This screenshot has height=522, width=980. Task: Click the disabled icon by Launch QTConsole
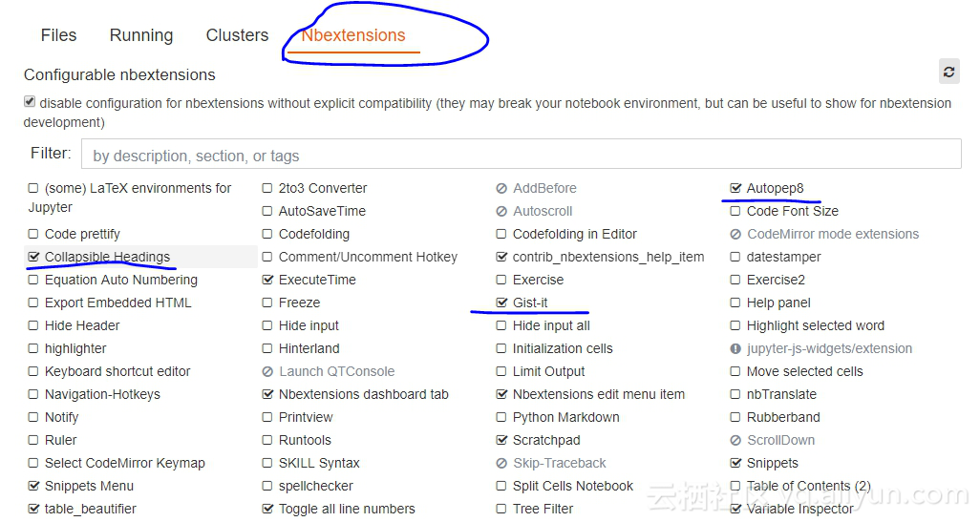click(267, 372)
